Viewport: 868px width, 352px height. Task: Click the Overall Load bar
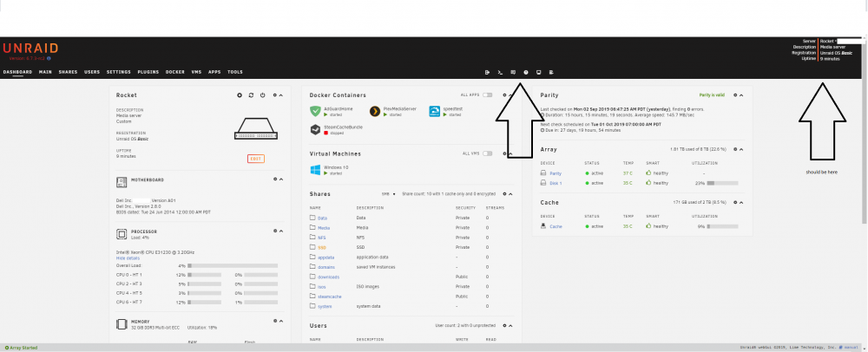pos(233,266)
